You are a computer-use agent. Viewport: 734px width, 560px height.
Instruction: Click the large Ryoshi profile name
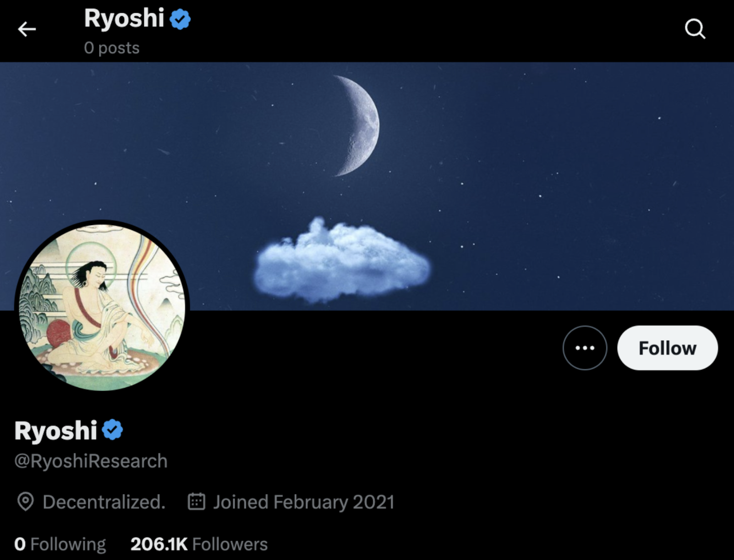tap(55, 431)
